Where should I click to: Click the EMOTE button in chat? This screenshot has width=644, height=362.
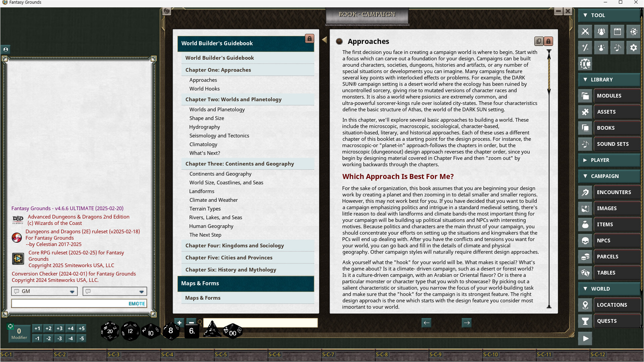(136, 303)
